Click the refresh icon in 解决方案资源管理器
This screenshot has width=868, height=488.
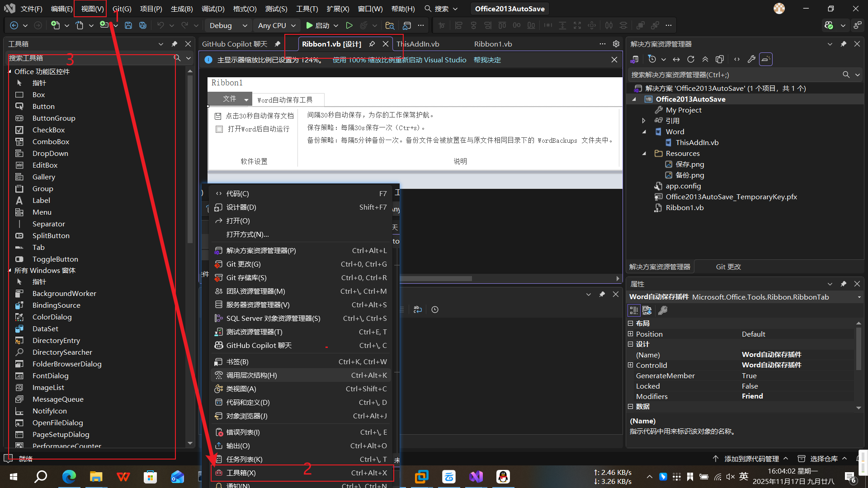691,59
